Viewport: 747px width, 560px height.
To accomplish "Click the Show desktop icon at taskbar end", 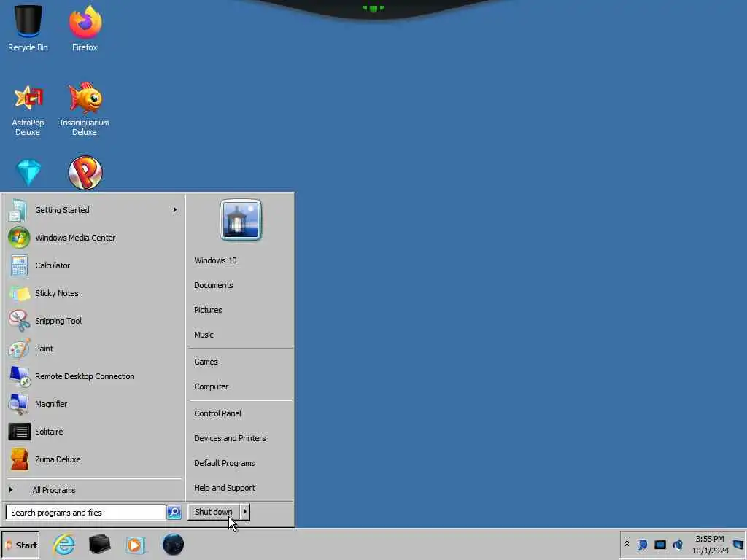I will [x=738, y=544].
